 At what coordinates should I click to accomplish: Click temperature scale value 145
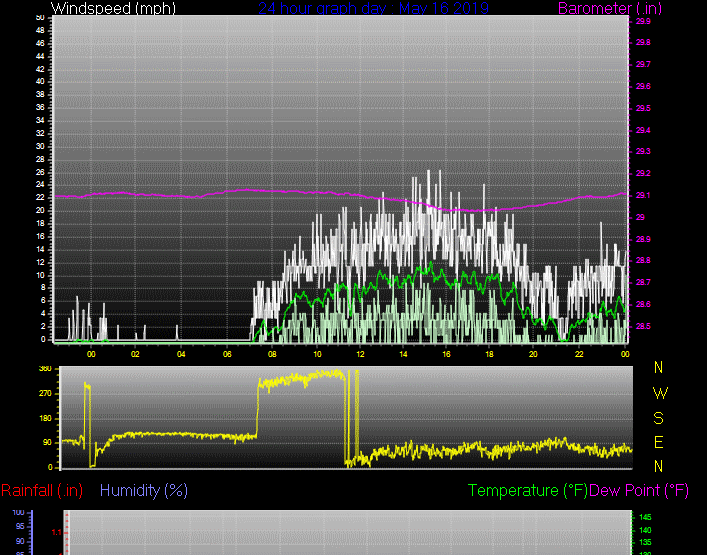[645, 517]
